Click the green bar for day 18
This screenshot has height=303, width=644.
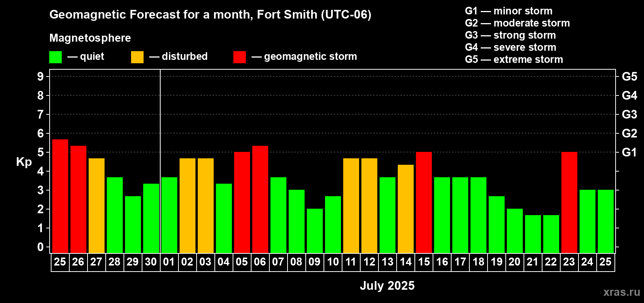pyautogui.click(x=478, y=215)
